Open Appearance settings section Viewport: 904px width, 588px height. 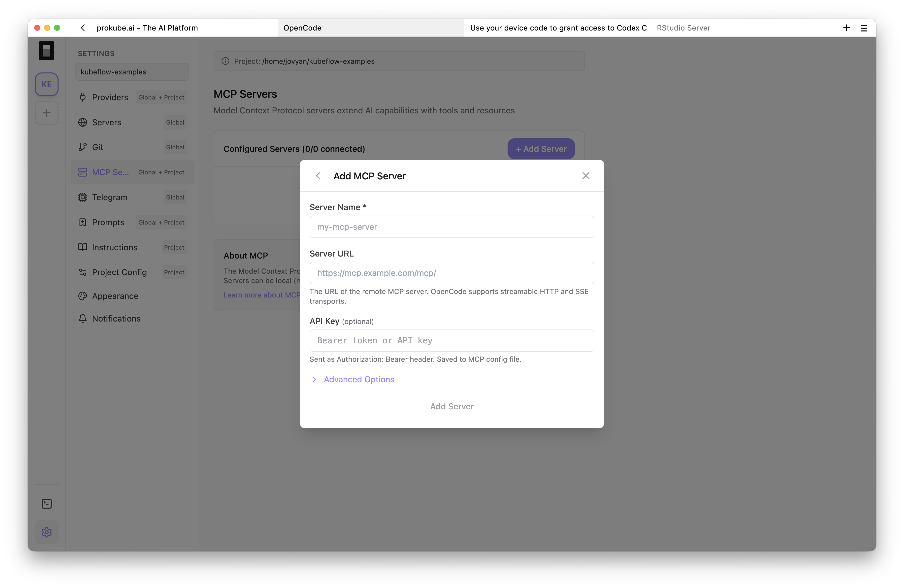(132, 296)
